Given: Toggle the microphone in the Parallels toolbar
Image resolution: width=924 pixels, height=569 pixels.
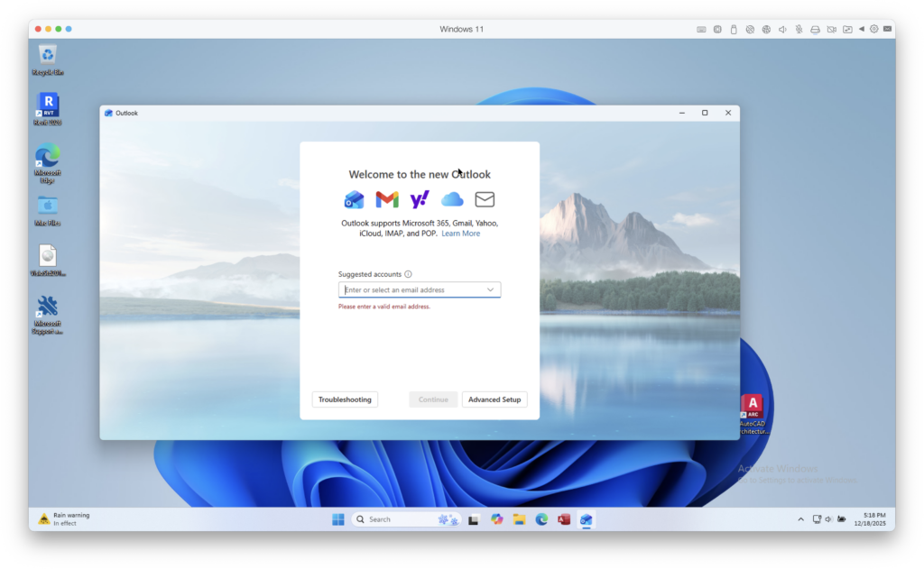Looking at the screenshot, I should (799, 29).
